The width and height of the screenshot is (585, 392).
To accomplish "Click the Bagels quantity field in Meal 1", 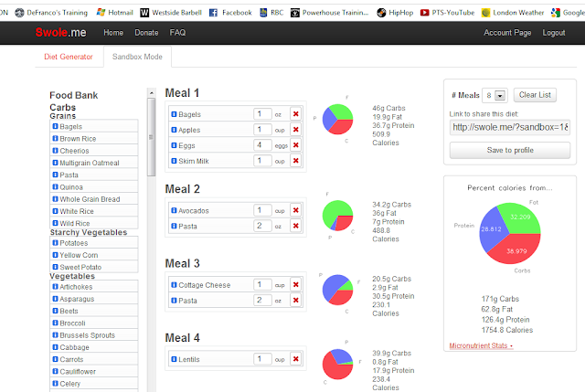I will 262,113.
